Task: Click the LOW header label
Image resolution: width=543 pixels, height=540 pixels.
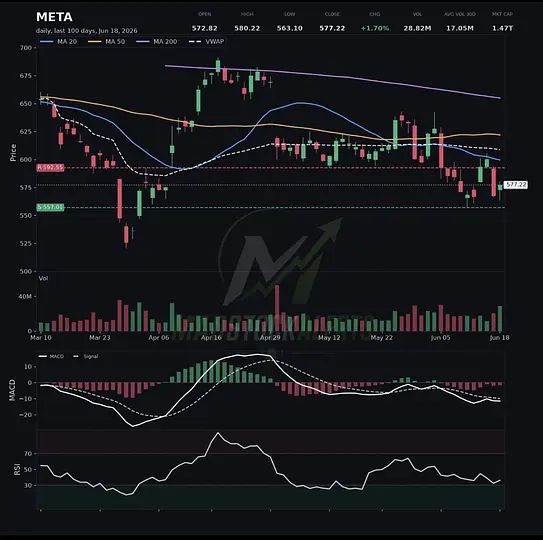Action: [x=290, y=14]
